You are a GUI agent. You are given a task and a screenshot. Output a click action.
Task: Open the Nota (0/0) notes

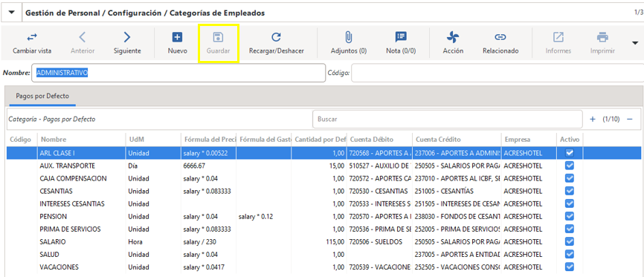401,37
